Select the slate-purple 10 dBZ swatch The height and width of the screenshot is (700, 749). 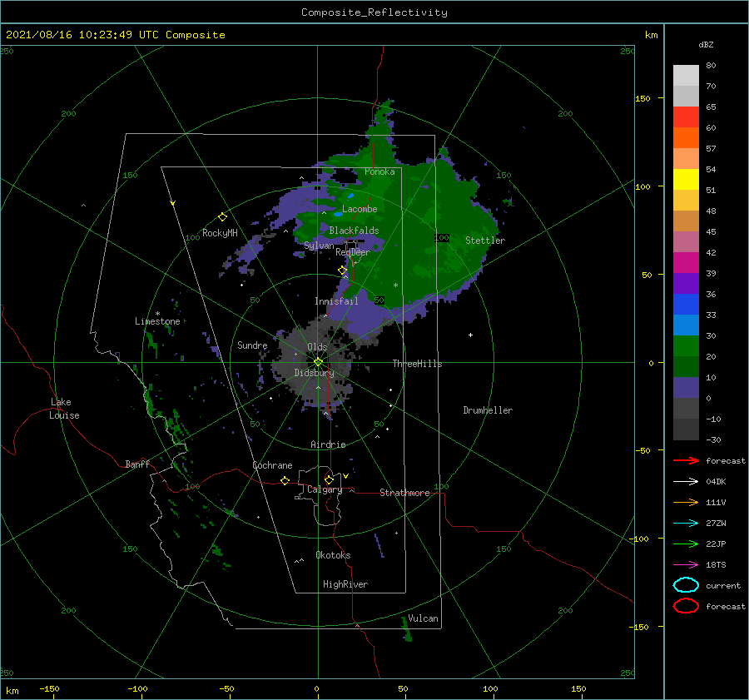pyautogui.click(x=686, y=388)
